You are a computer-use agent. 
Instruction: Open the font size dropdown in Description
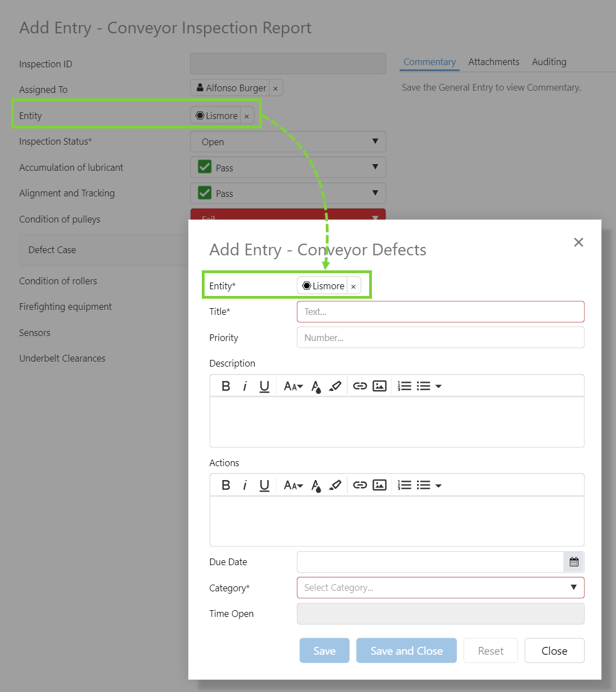(x=293, y=386)
